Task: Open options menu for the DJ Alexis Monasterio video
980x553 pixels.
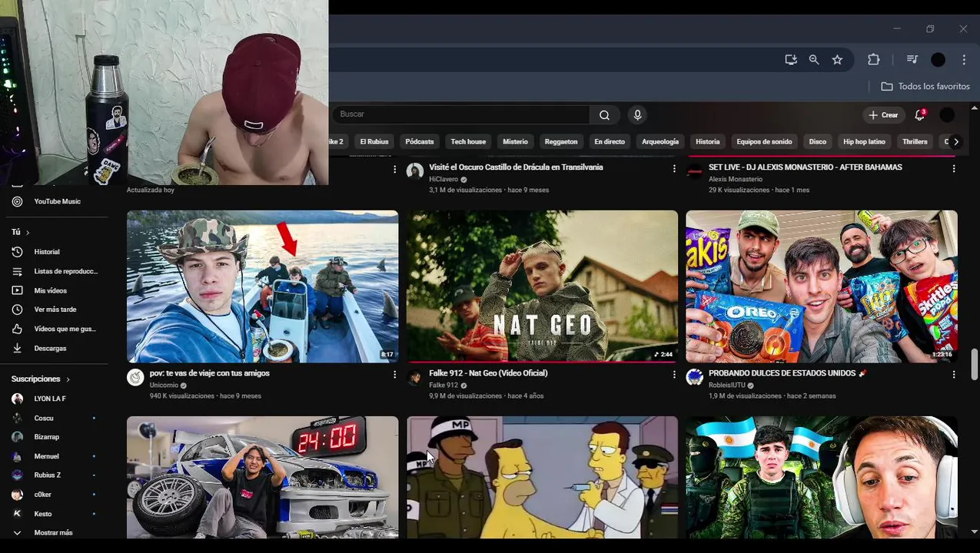Action: point(954,168)
